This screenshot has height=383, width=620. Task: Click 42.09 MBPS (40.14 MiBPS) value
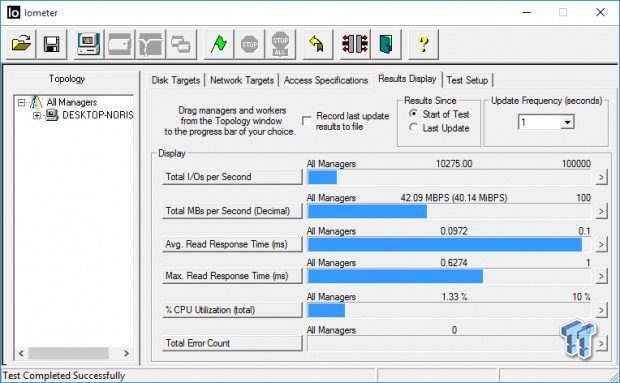(454, 198)
